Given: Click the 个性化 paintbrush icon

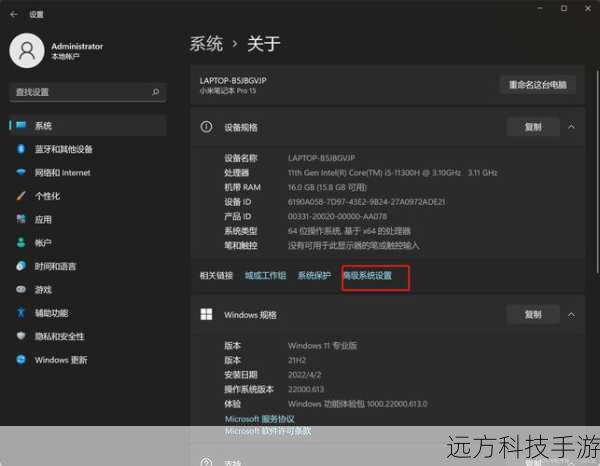Looking at the screenshot, I should tap(21, 196).
